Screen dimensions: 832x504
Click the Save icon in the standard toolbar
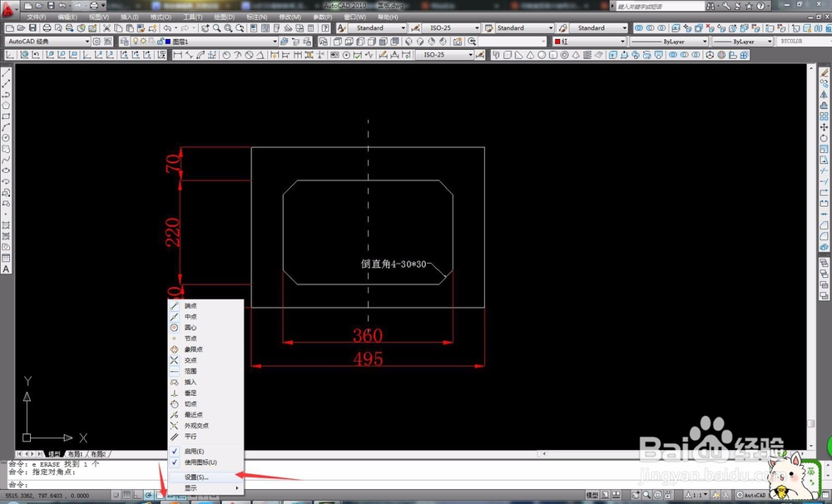[x=33, y=28]
